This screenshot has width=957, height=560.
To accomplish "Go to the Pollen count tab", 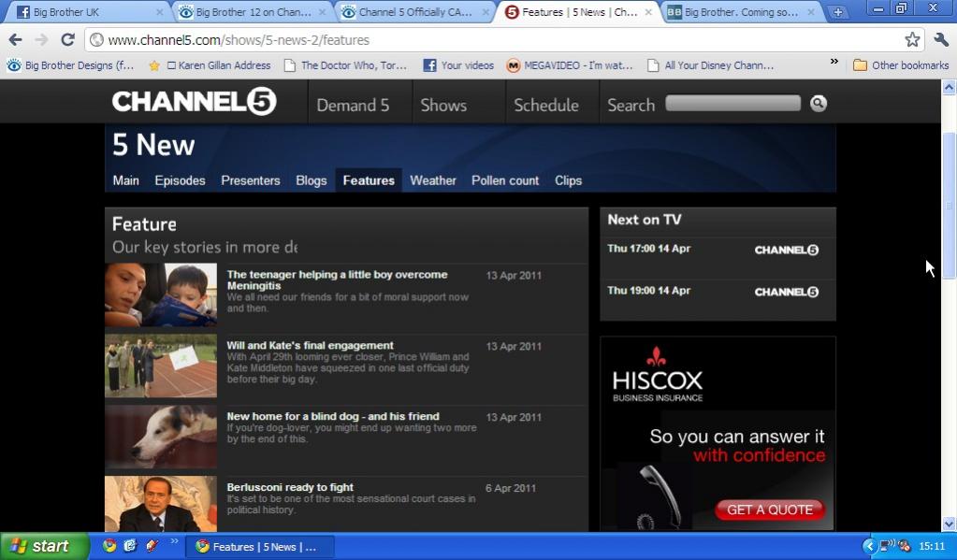I will point(505,180).
